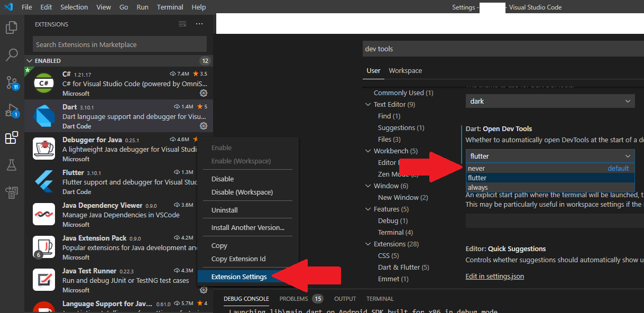This screenshot has width=644, height=313.
Task: Click the filter extensions list icon
Action: point(182,24)
